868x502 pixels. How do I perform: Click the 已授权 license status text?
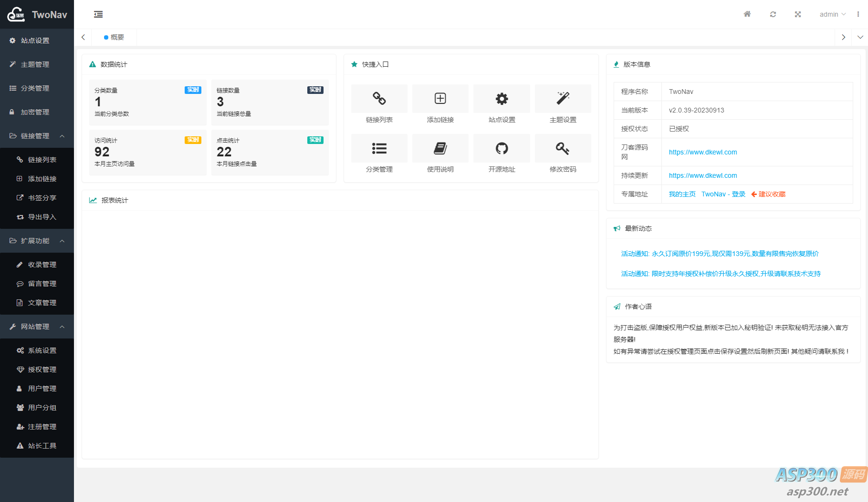679,129
